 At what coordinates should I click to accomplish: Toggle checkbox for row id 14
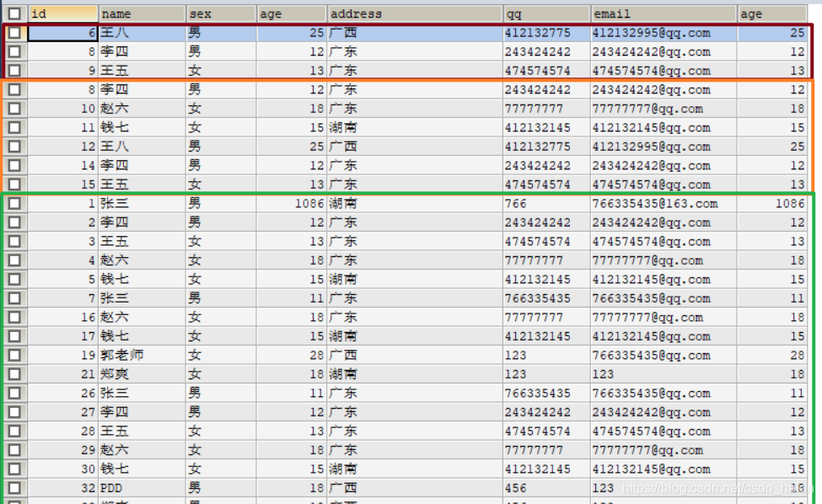tap(14, 165)
